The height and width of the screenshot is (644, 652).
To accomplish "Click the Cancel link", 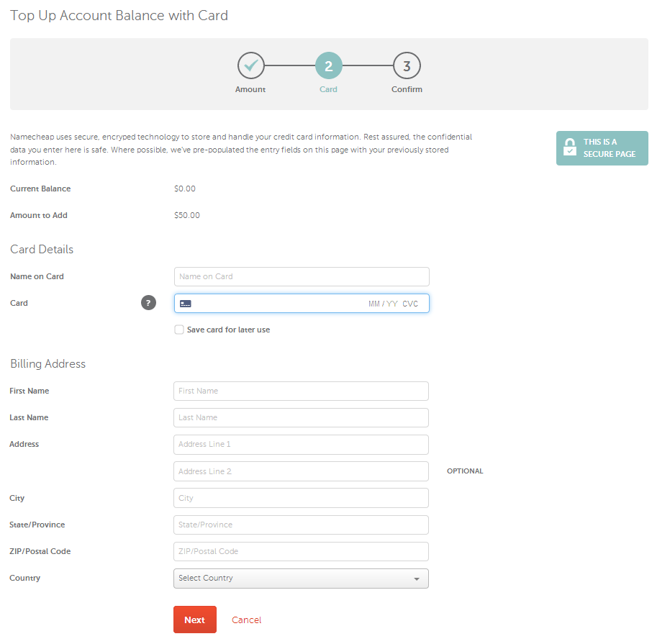I will 247,620.
